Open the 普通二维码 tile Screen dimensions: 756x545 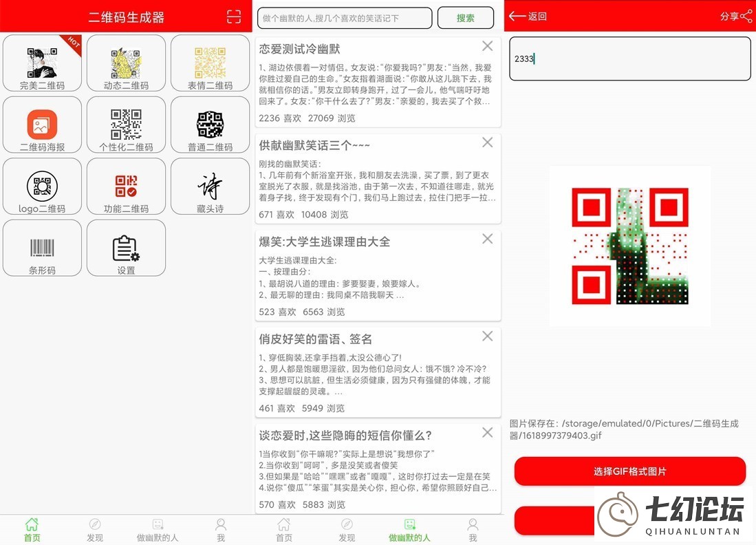[x=210, y=125]
